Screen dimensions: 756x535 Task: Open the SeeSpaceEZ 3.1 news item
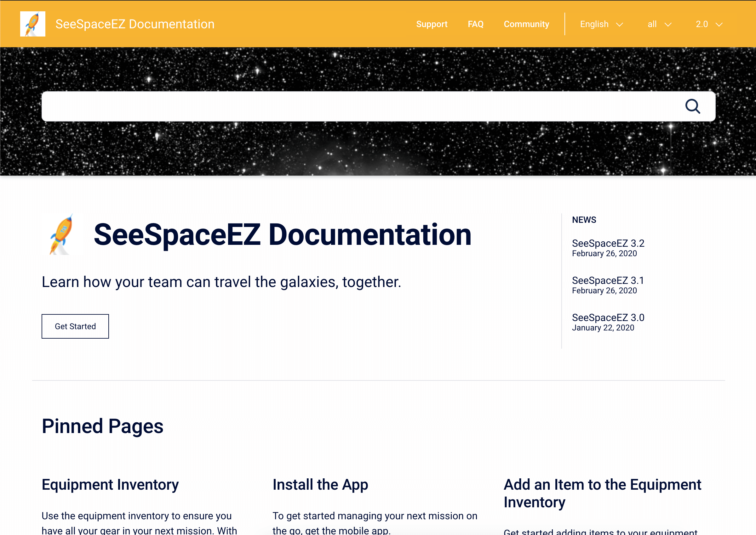click(x=608, y=280)
